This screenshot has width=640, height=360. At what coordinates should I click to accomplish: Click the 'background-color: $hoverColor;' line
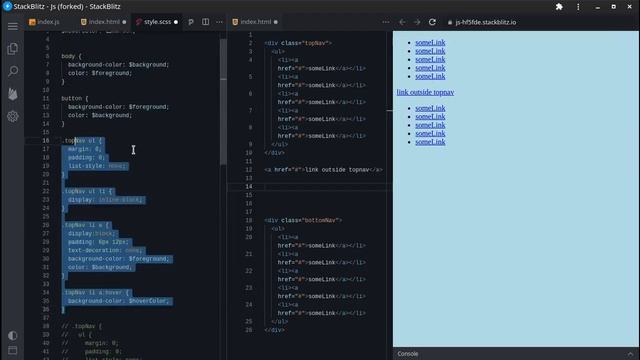(118, 301)
